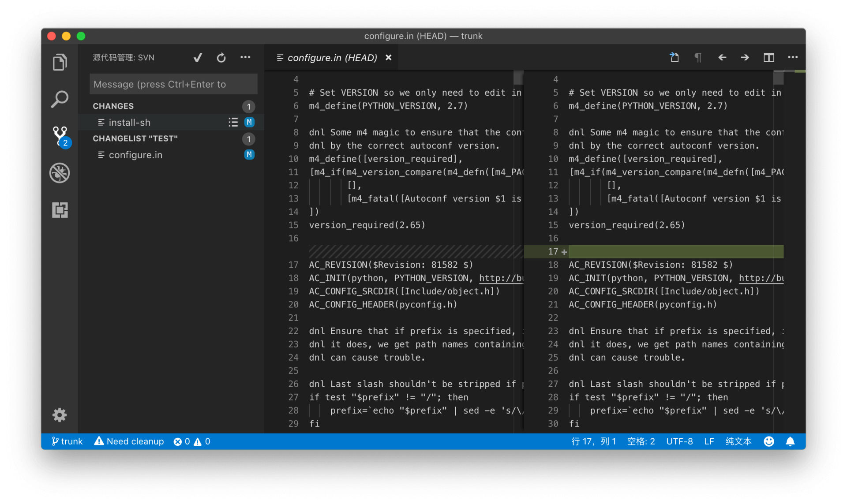Change language mode 纯文本
847x504 pixels.
[x=738, y=441]
